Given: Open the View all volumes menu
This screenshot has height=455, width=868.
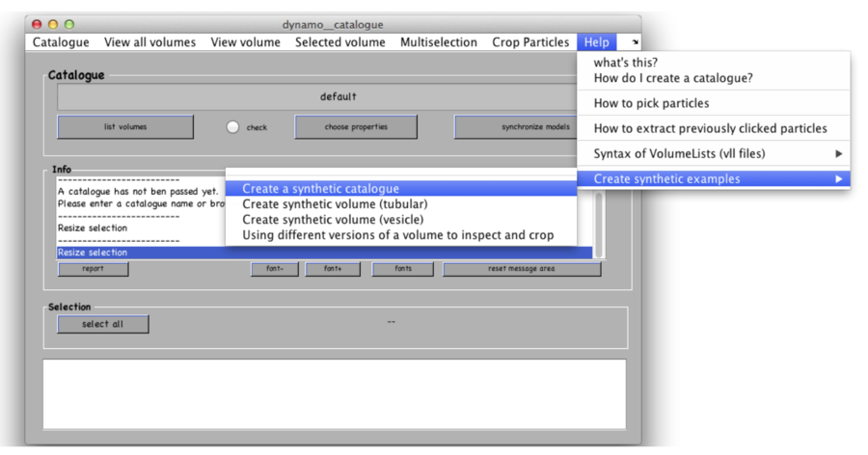Looking at the screenshot, I should click(x=149, y=42).
